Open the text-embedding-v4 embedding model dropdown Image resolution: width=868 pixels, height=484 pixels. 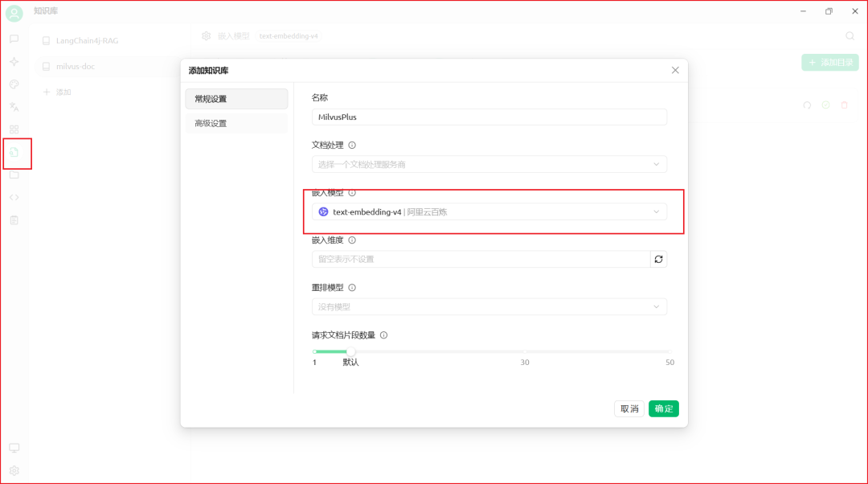[x=489, y=212]
